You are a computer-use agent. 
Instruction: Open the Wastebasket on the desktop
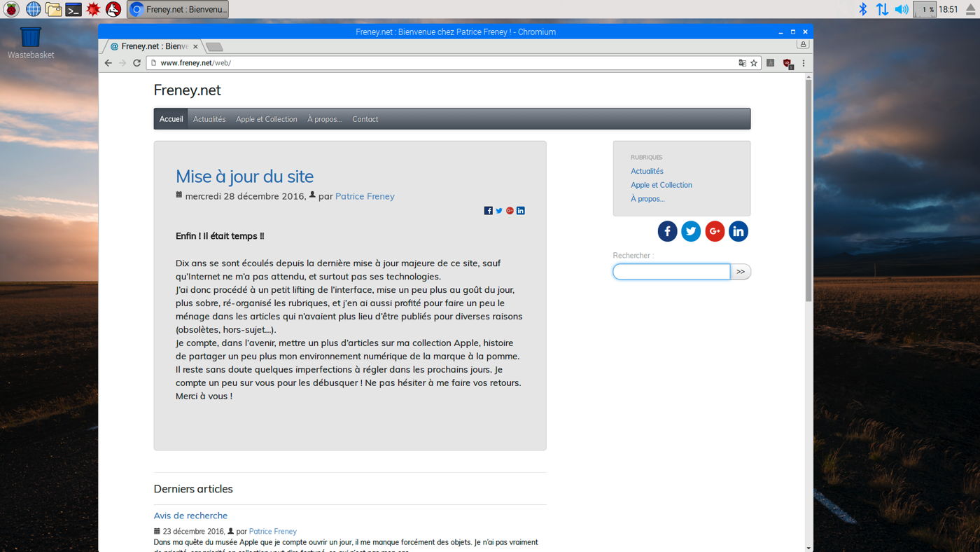[x=31, y=43]
